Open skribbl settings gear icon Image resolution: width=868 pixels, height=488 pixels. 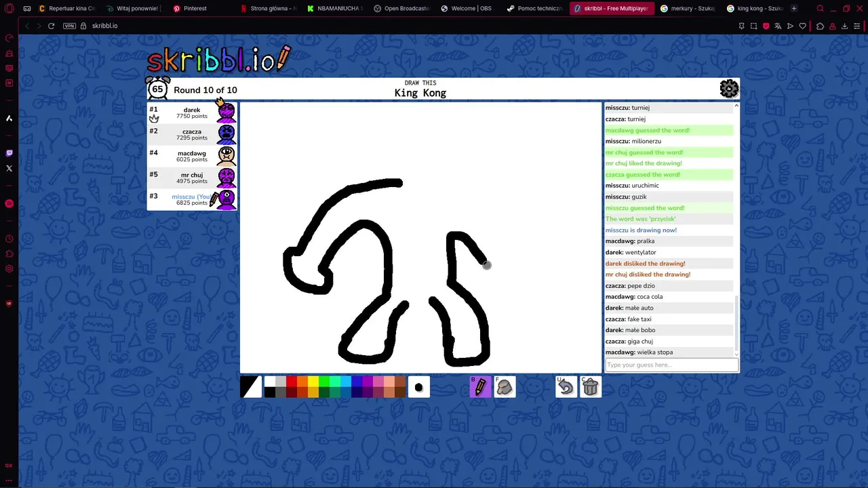click(729, 89)
